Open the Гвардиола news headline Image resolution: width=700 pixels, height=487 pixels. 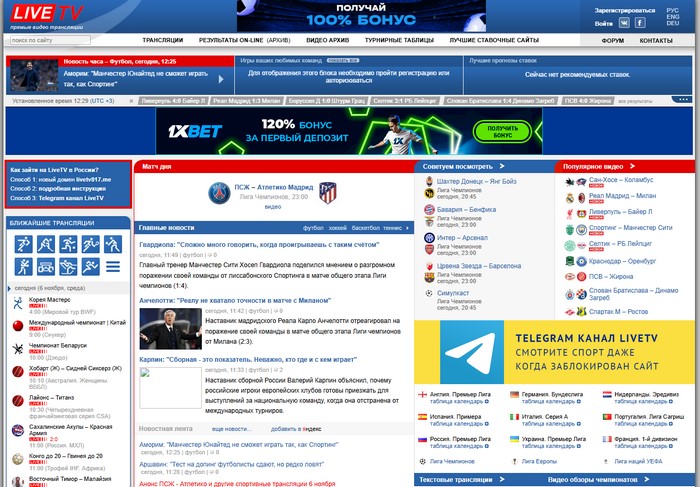[x=259, y=245]
